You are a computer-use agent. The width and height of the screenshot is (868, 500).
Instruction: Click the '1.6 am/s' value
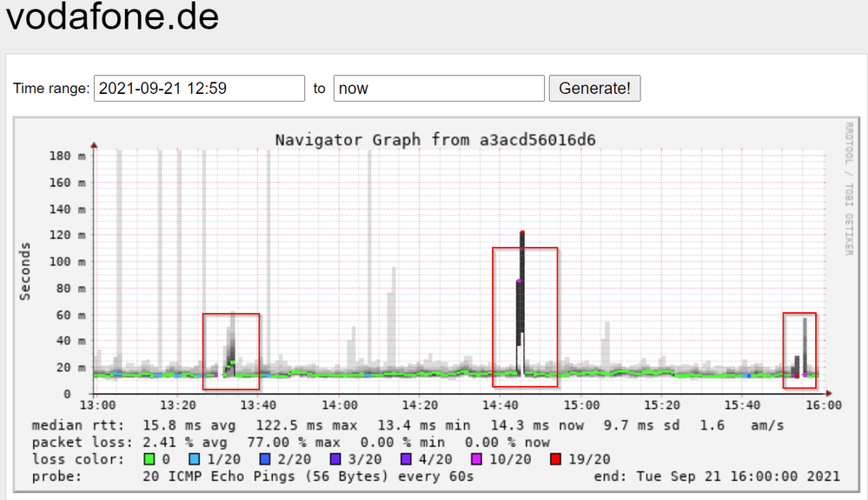point(742,425)
